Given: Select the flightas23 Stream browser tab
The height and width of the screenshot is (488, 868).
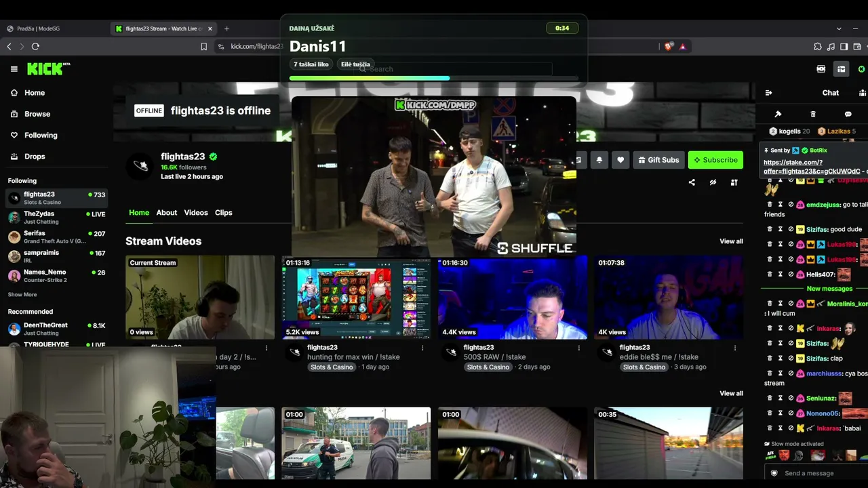Looking at the screenshot, I should pyautogui.click(x=163, y=28).
